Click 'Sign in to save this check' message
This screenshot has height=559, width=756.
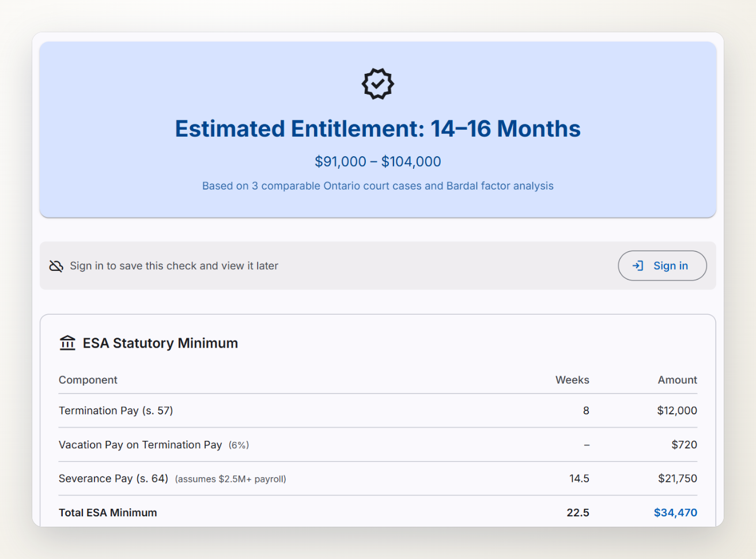[174, 266]
